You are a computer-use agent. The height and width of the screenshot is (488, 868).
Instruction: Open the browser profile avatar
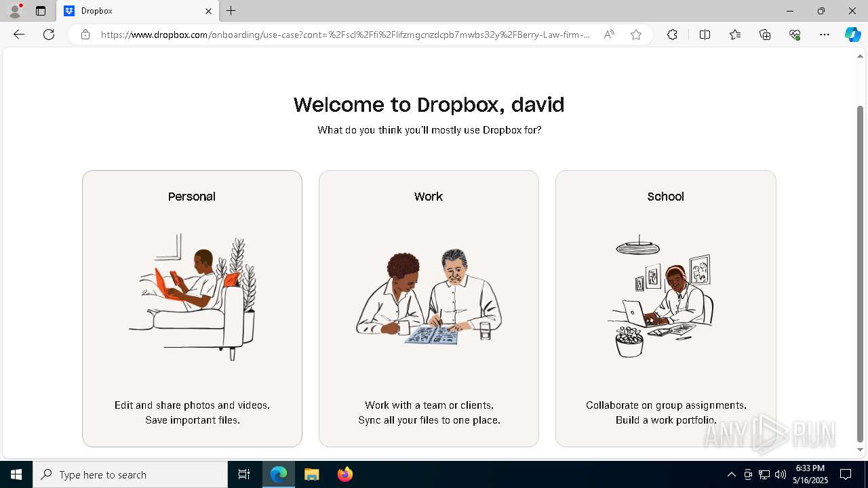point(15,11)
